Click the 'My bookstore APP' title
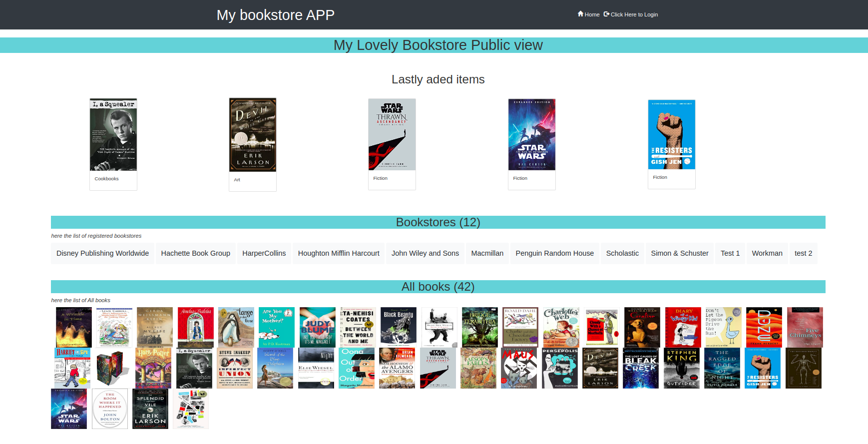868x444 pixels. tap(276, 15)
